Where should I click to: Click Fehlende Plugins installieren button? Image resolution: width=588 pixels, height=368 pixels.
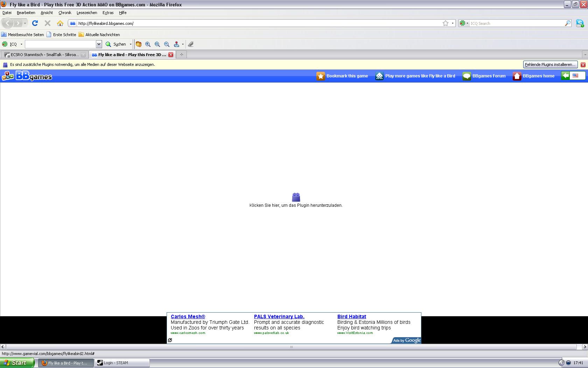click(x=550, y=64)
